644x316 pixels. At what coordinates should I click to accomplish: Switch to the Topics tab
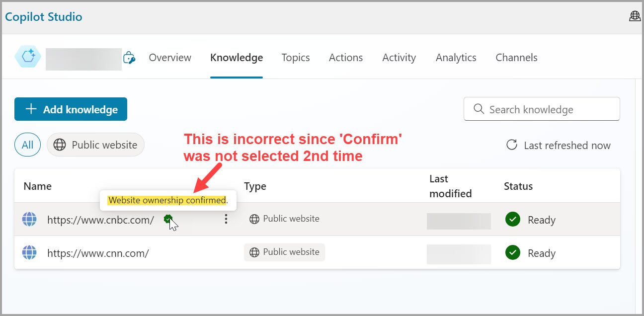pyautogui.click(x=296, y=57)
